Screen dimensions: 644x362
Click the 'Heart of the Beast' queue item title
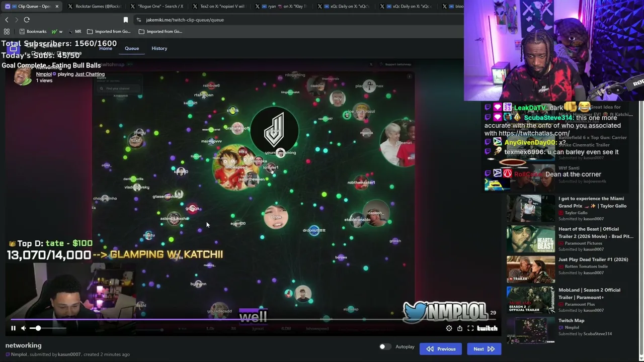pyautogui.click(x=596, y=233)
